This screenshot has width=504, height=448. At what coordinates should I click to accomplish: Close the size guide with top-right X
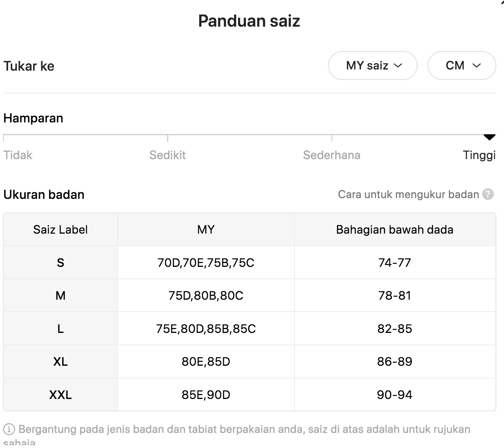(502, 2)
